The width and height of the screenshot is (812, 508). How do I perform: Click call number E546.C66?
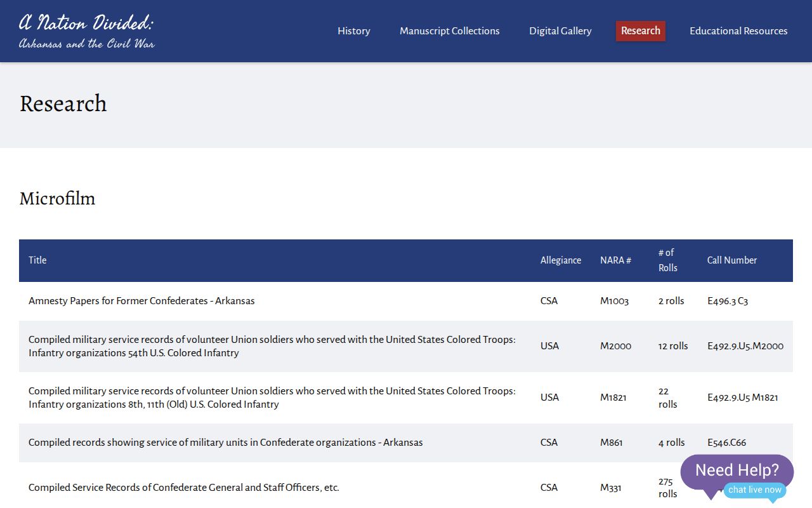coord(726,443)
